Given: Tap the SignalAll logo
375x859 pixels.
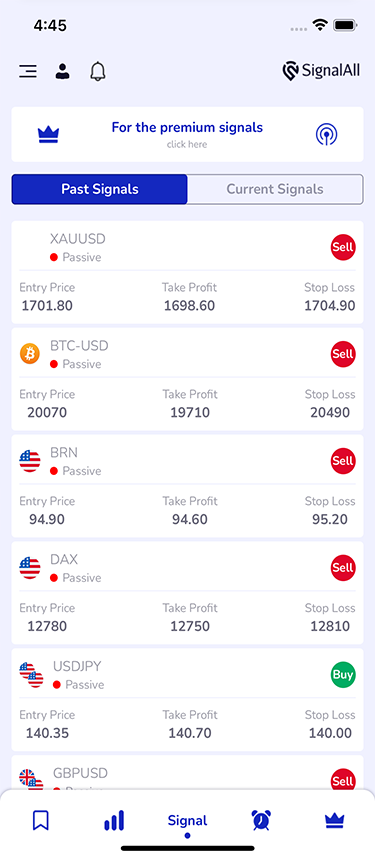Looking at the screenshot, I should point(321,71).
